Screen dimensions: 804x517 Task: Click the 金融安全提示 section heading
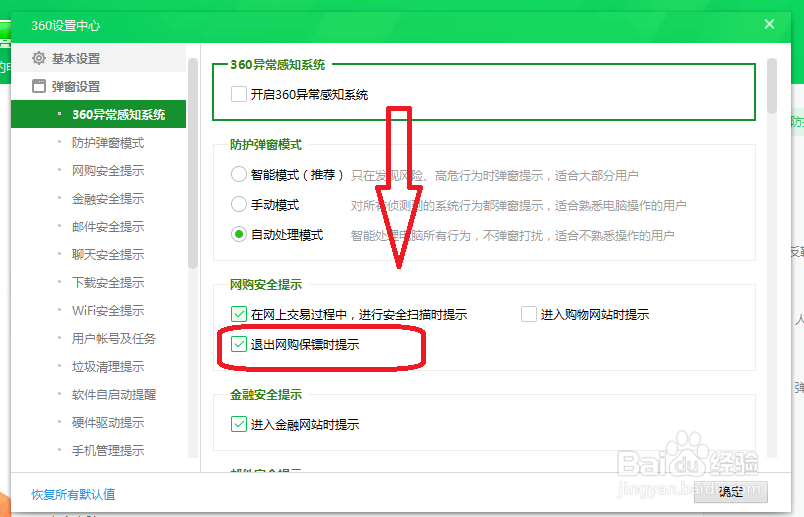[x=266, y=394]
